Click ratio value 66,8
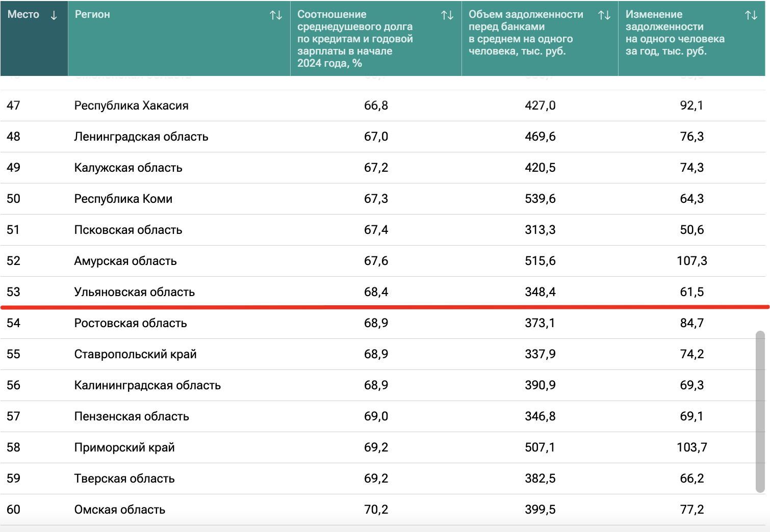 (376, 105)
